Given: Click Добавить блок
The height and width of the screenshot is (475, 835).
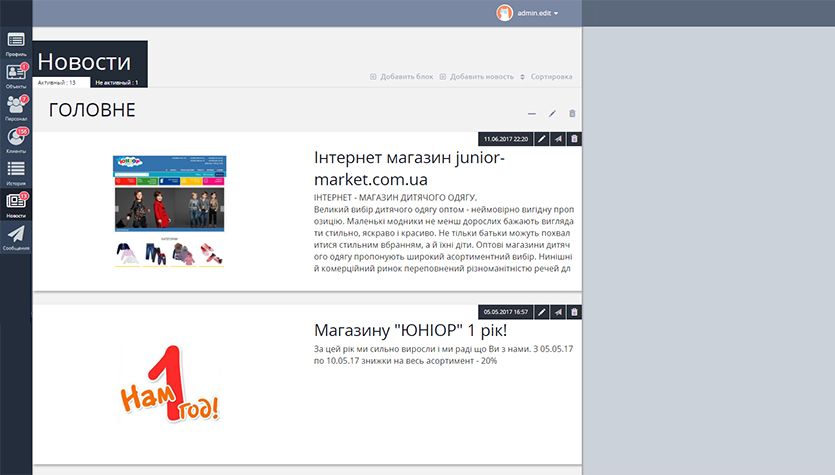Looking at the screenshot, I should coord(402,77).
